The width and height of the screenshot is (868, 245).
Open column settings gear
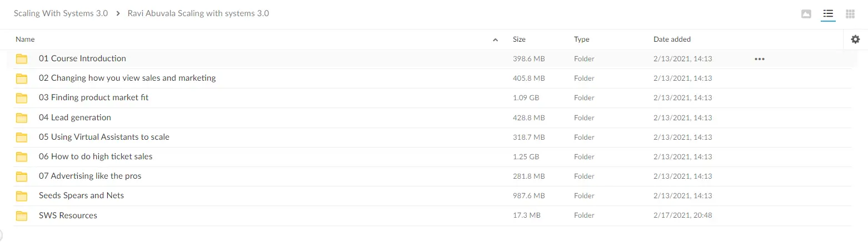click(855, 39)
